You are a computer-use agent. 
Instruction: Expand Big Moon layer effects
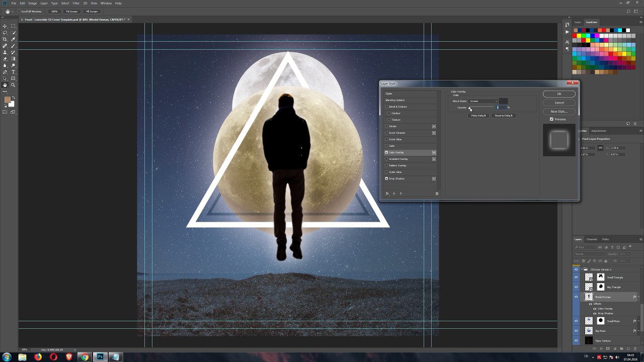pos(639,331)
